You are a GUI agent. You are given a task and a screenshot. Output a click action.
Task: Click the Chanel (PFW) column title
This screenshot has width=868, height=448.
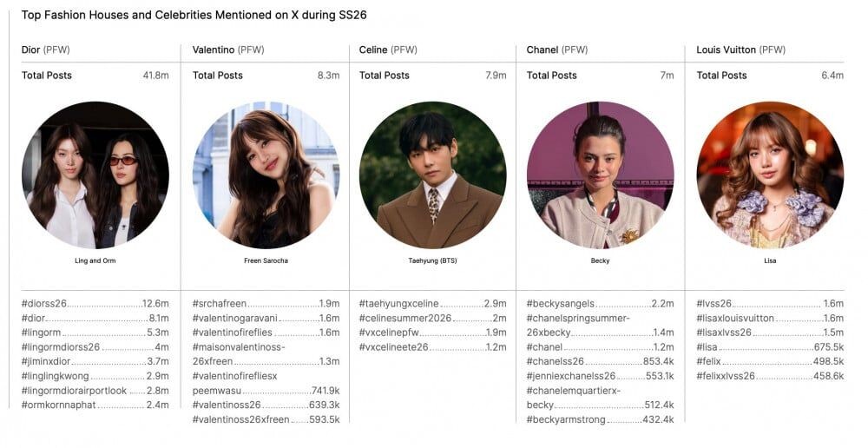point(557,49)
